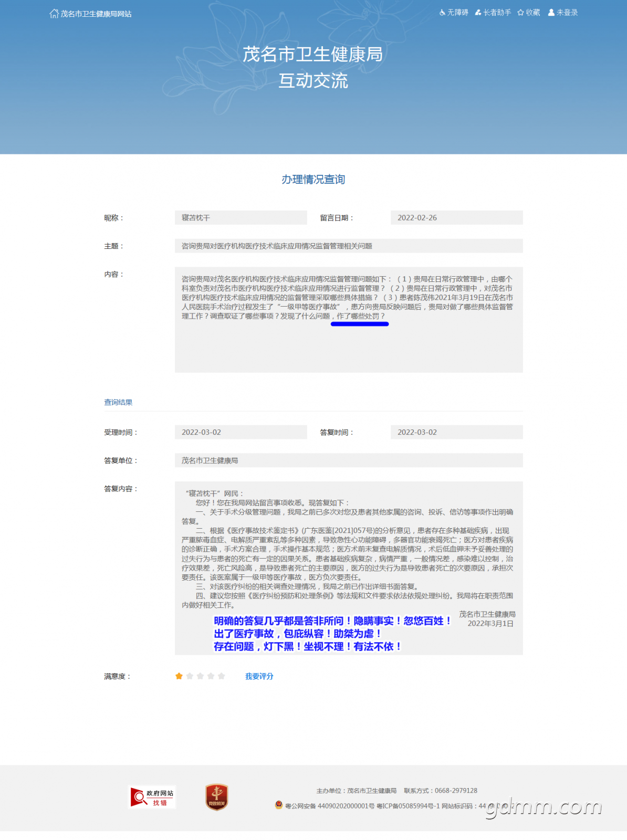
Task: Click the 办理情况查询 heading
Action: [313, 180]
